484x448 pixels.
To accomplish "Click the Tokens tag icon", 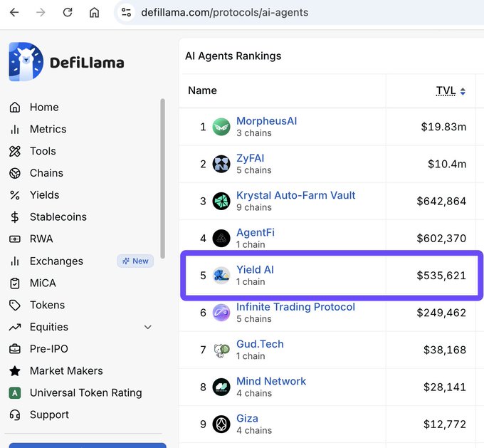I will pyautogui.click(x=15, y=305).
